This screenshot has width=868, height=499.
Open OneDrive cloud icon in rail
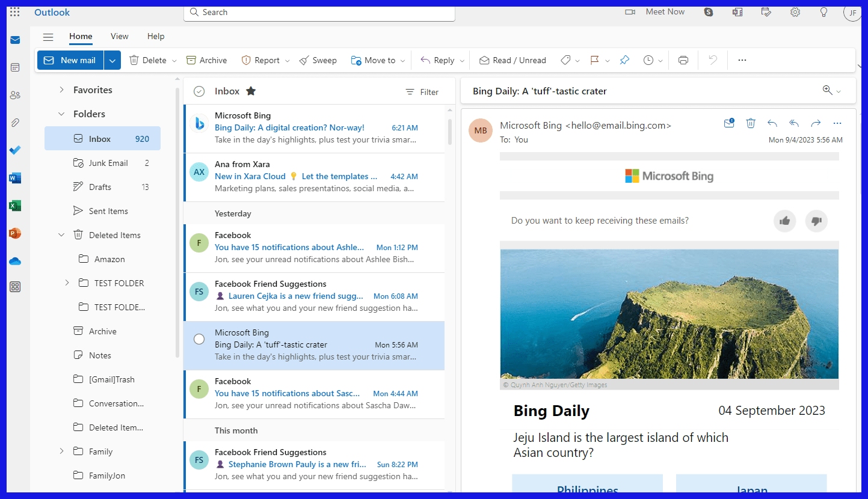click(x=15, y=261)
